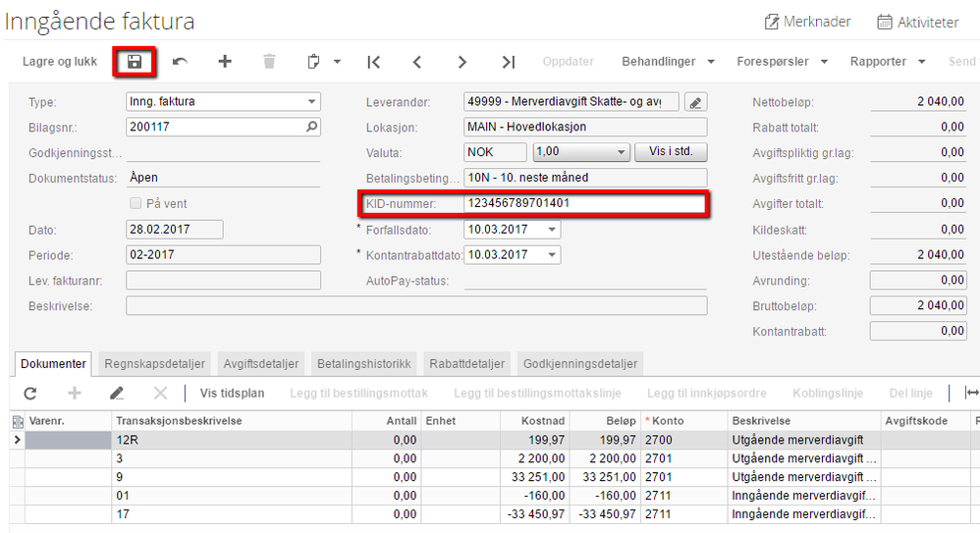Click the Oppdater button
Viewport: 980px width, 533px height.
point(569,61)
